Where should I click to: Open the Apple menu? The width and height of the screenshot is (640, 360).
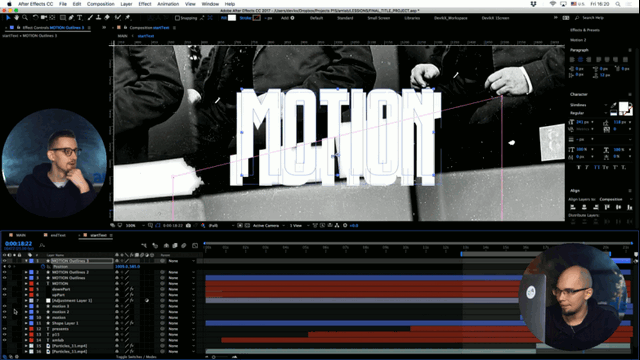9,4
